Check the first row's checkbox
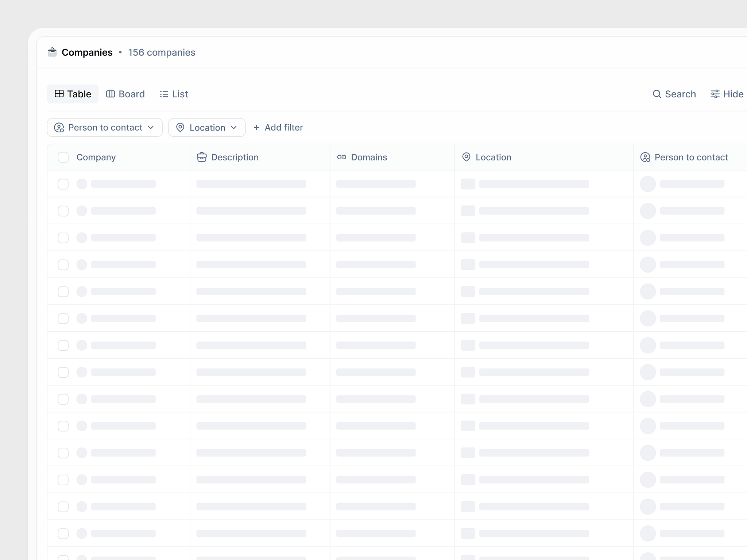The width and height of the screenshot is (747, 560). point(63,184)
